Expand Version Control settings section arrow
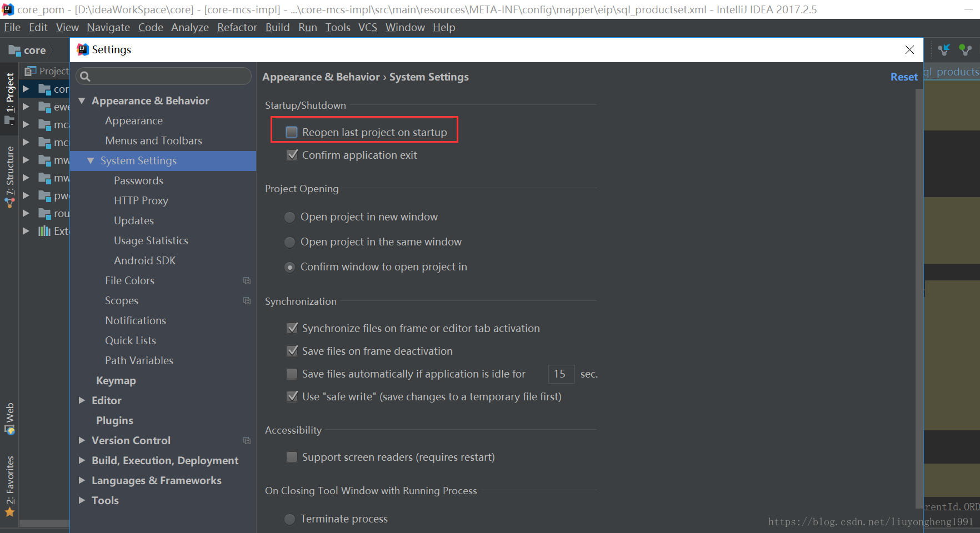980x533 pixels. pos(82,440)
